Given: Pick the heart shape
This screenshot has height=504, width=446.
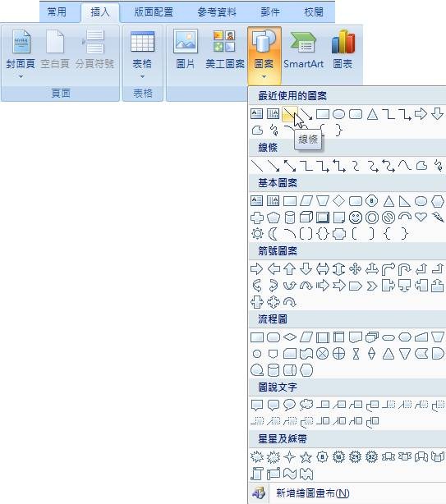Looking at the screenshot, I should coord(421,218).
